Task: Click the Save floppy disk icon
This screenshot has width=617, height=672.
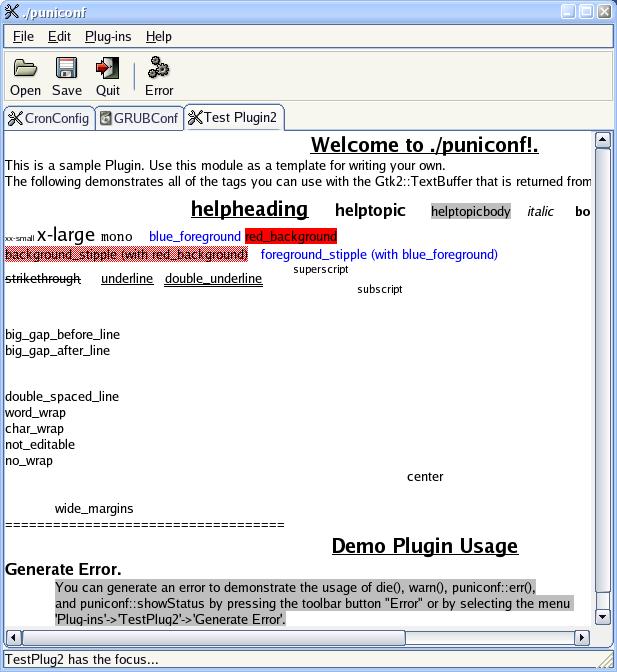Action: pos(66,68)
